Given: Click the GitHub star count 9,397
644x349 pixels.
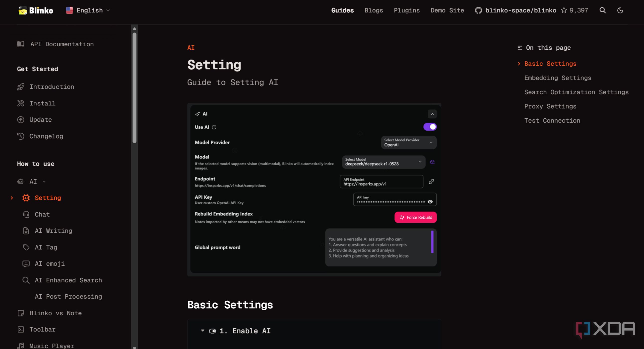Looking at the screenshot, I should (575, 10).
